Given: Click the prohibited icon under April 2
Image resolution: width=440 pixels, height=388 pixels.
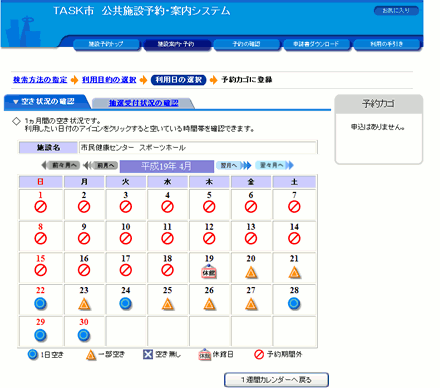Looking at the screenshot, I should (84, 207).
